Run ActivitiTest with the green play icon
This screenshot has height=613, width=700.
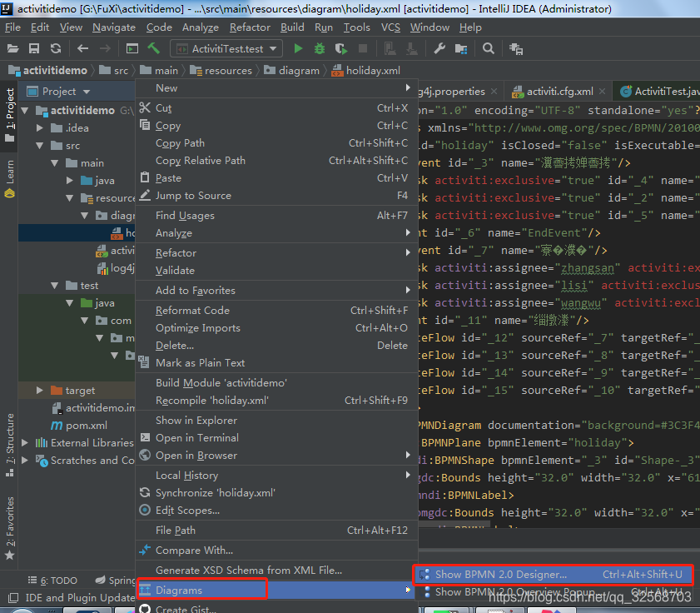(x=298, y=48)
